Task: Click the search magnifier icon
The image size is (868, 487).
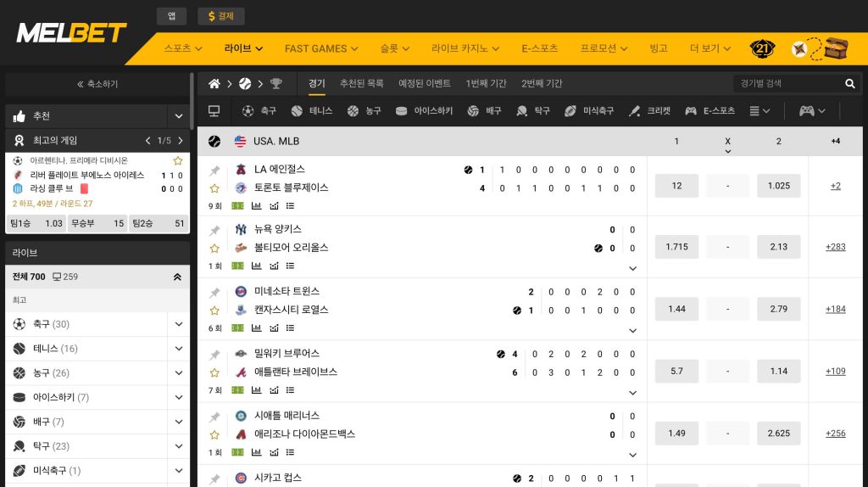Action: (x=849, y=84)
